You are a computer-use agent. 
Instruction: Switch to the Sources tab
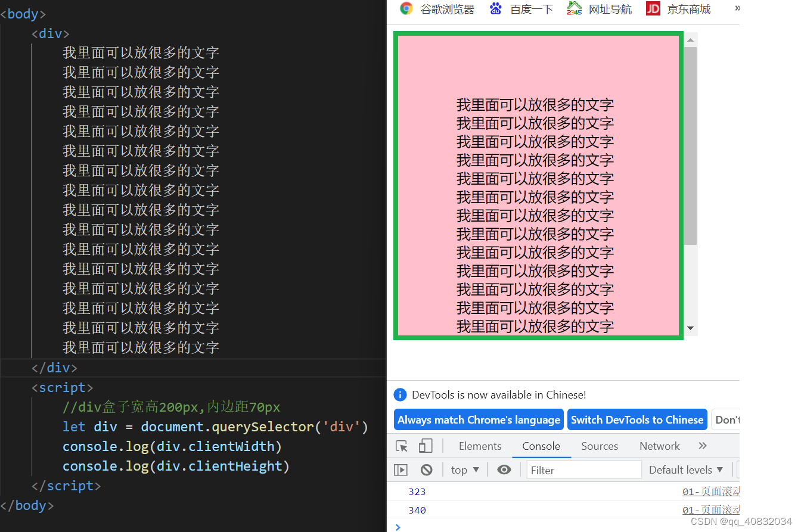click(x=600, y=446)
